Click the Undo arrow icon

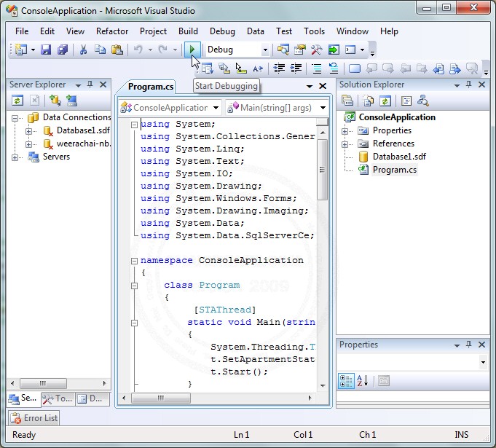click(x=138, y=50)
